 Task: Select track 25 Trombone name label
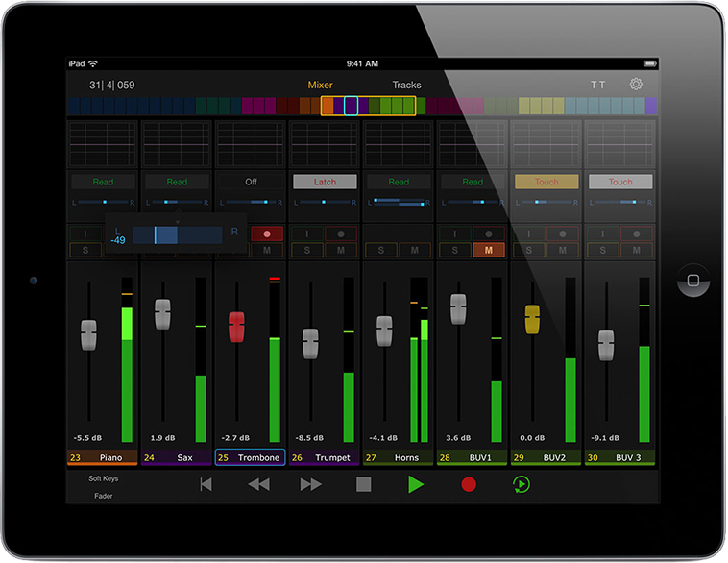[x=251, y=457]
